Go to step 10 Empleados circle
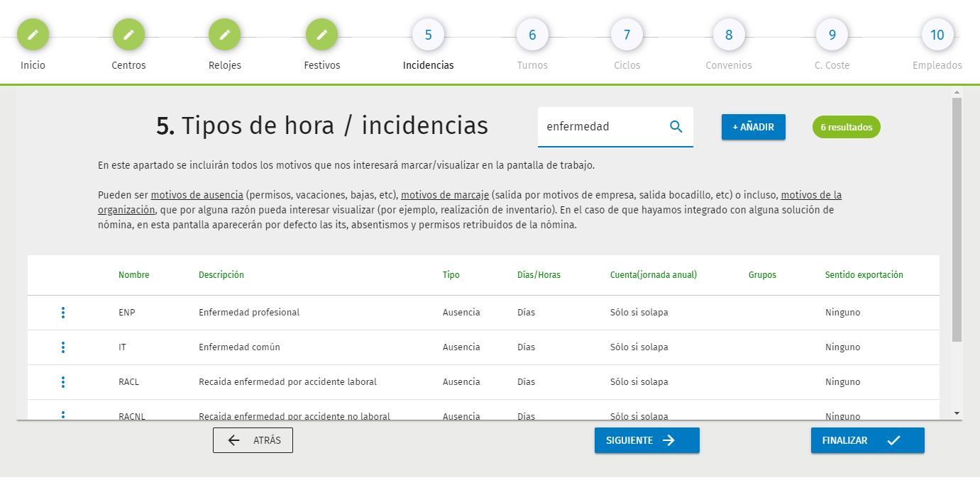The image size is (980, 492). point(937,35)
